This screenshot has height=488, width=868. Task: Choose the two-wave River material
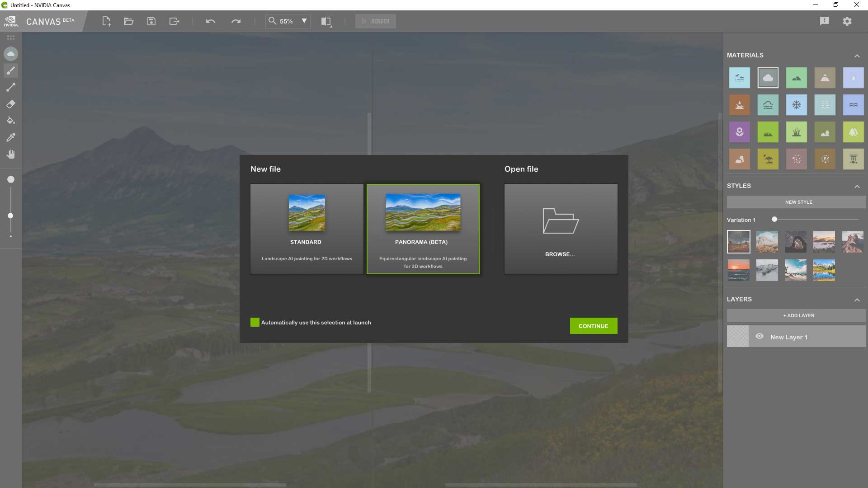pyautogui.click(x=854, y=105)
